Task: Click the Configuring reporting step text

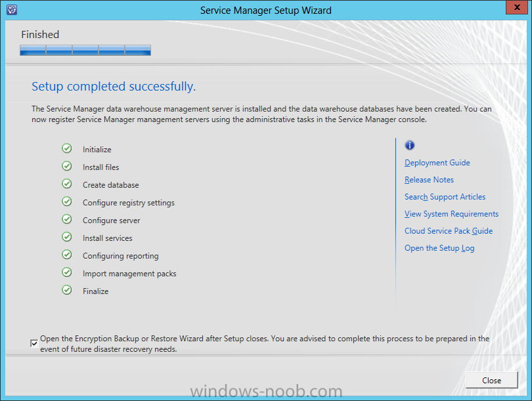Action: (120, 256)
